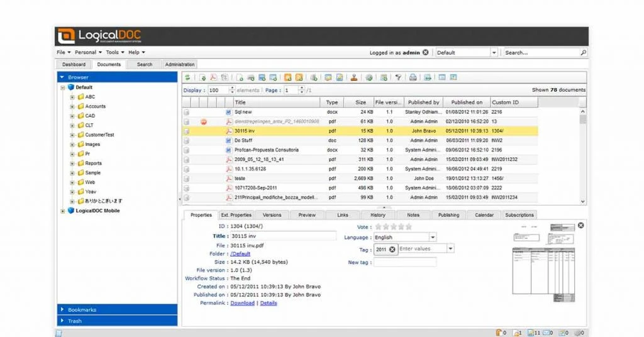The image size is (644, 337).
Task: Expand the Bookmarks section
Action: click(x=117, y=309)
